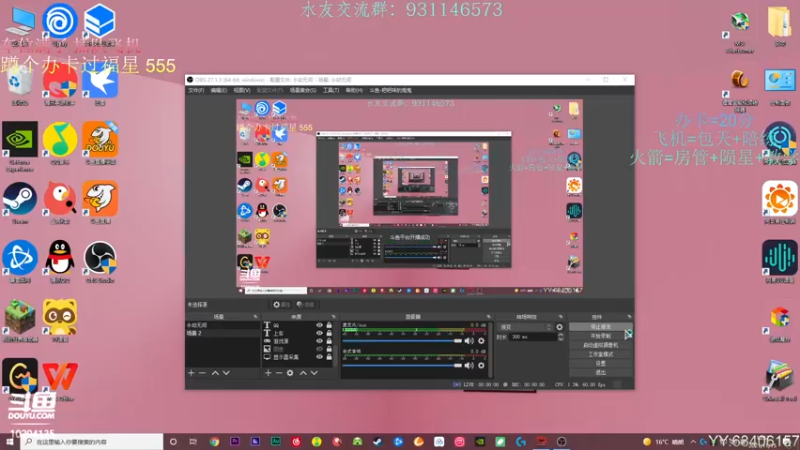Screen dimensions: 800x450
Task: Pop out the audio mixer dock panel
Action: (x=489, y=317)
